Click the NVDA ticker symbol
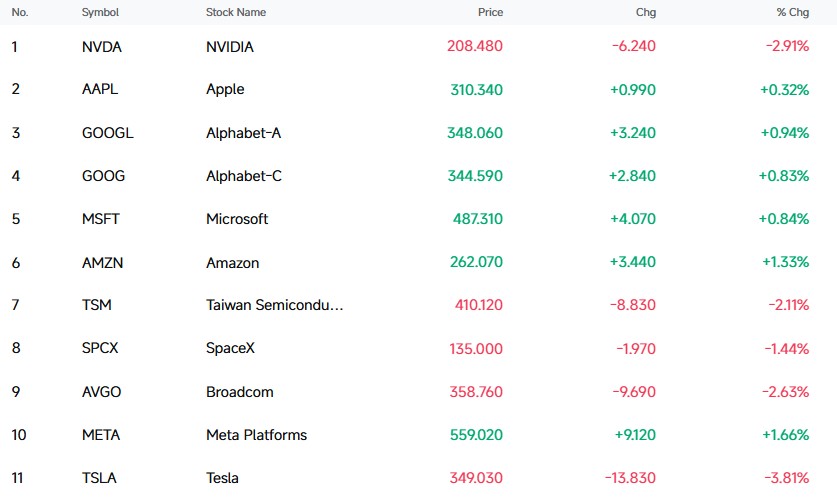 tap(101, 47)
